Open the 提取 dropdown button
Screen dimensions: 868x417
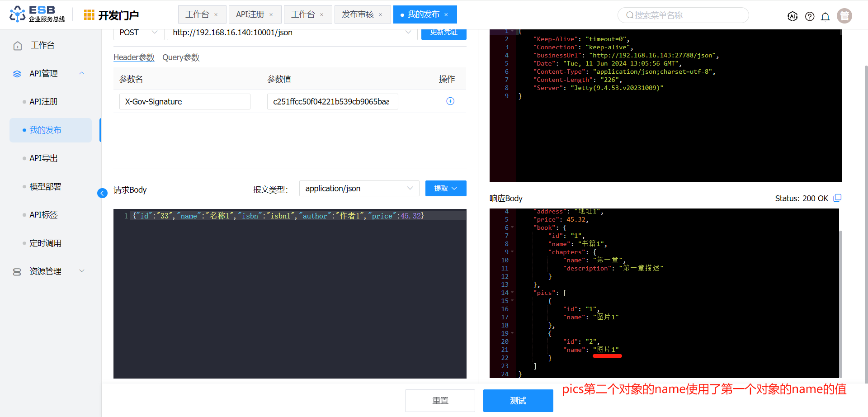click(446, 189)
